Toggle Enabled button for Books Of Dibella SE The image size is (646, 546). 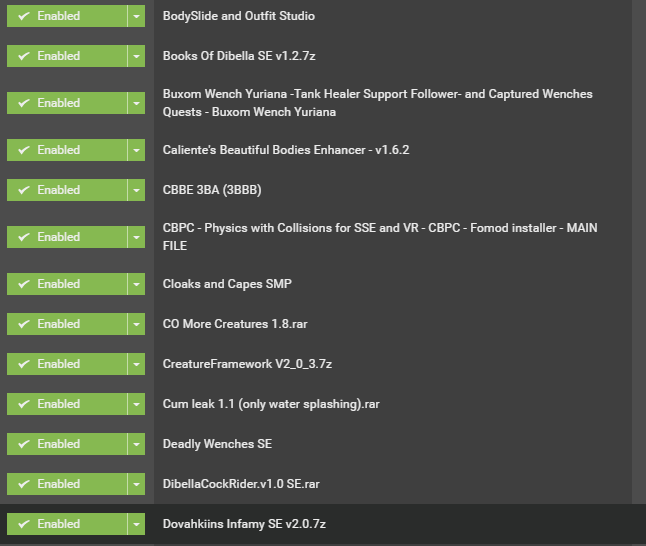[x=67, y=56]
